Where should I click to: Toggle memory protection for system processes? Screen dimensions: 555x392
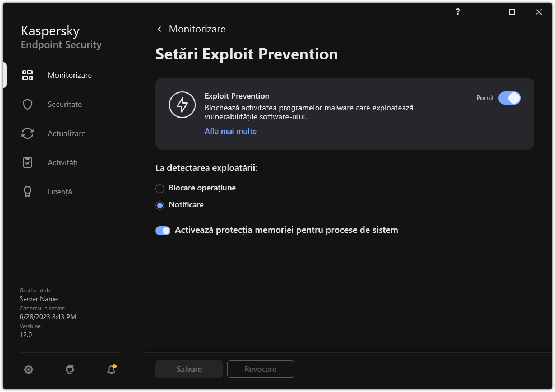163,230
